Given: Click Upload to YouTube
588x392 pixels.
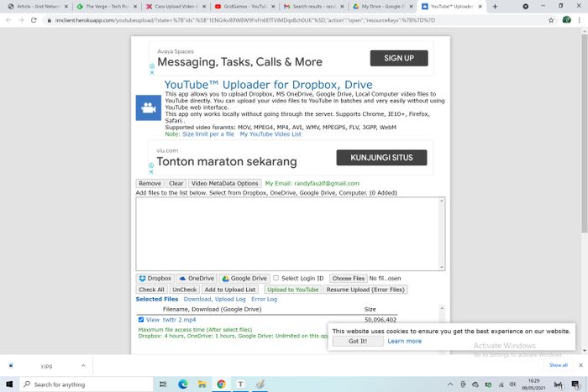Looking at the screenshot, I should (293, 290).
